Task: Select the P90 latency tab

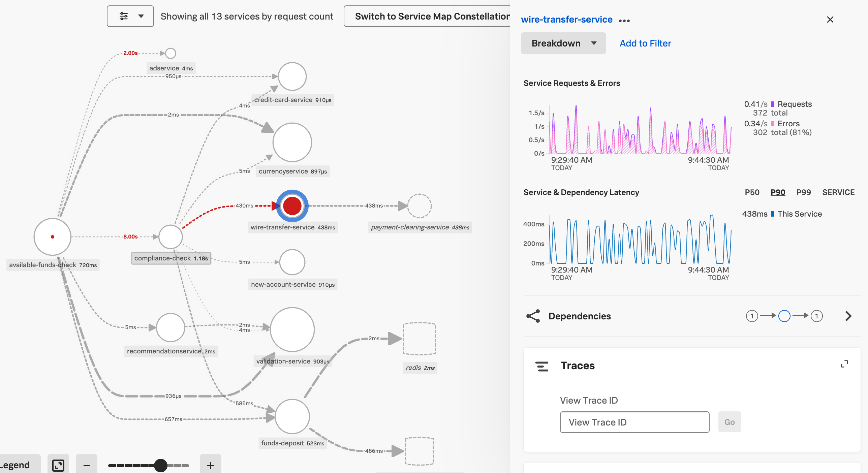Action: (x=778, y=192)
